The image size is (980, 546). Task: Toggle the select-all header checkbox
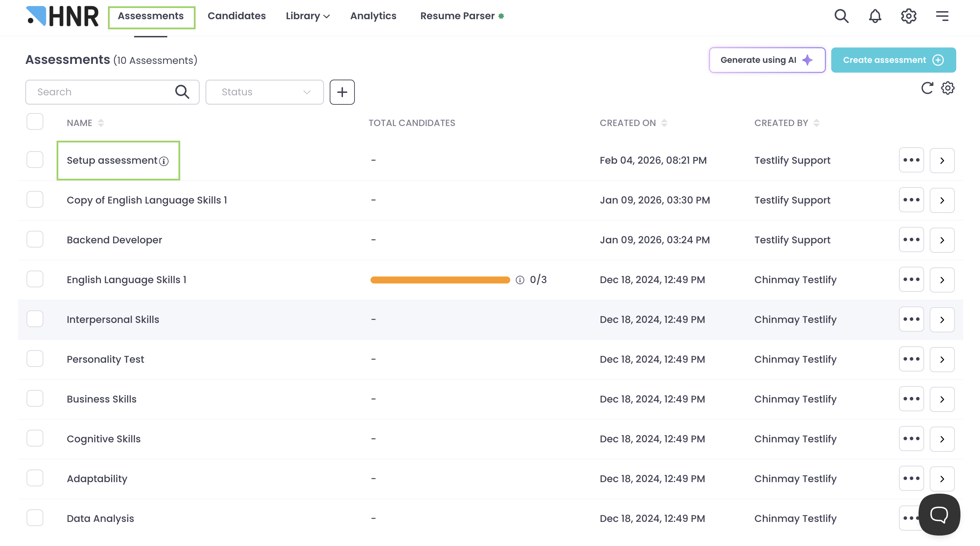coord(35,122)
